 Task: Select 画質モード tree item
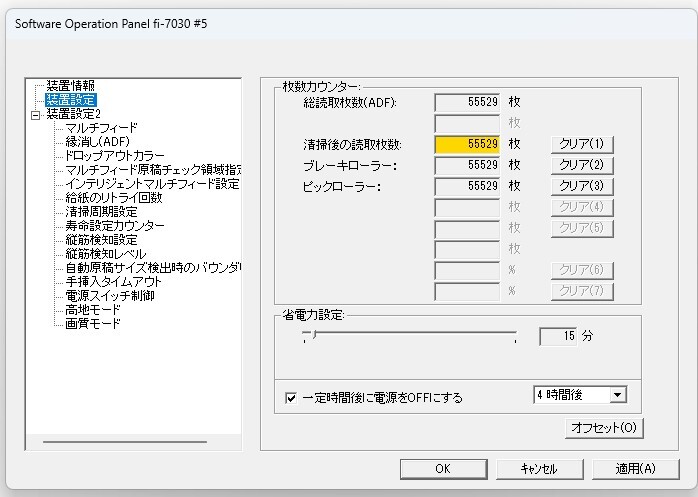93,324
